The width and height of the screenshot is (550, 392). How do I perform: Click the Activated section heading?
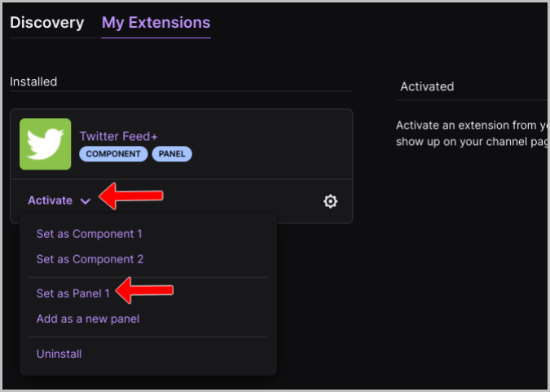tap(427, 86)
